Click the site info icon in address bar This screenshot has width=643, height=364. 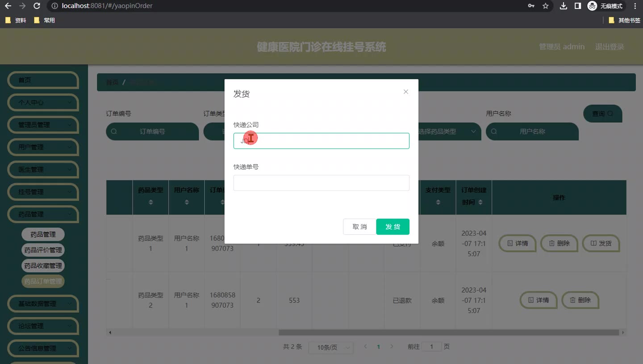tap(54, 6)
